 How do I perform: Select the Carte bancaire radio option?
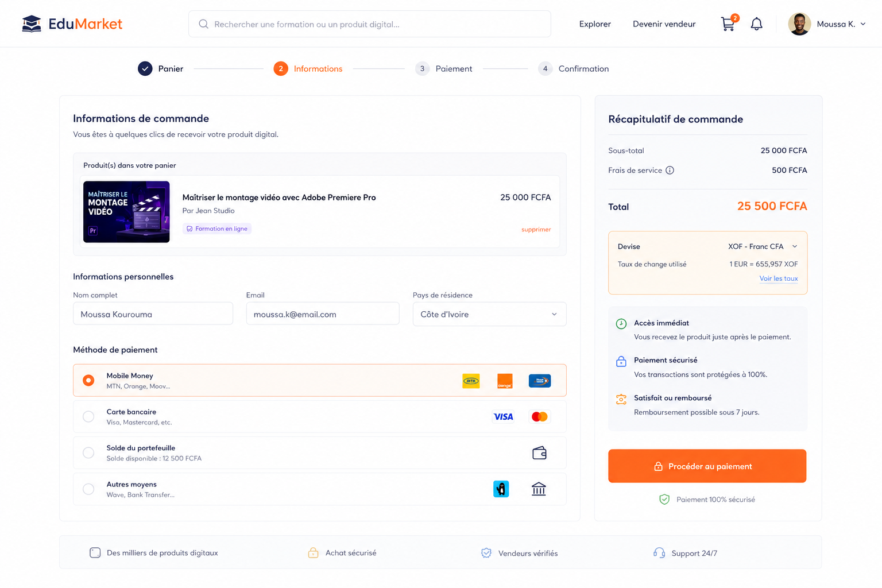[88, 416]
